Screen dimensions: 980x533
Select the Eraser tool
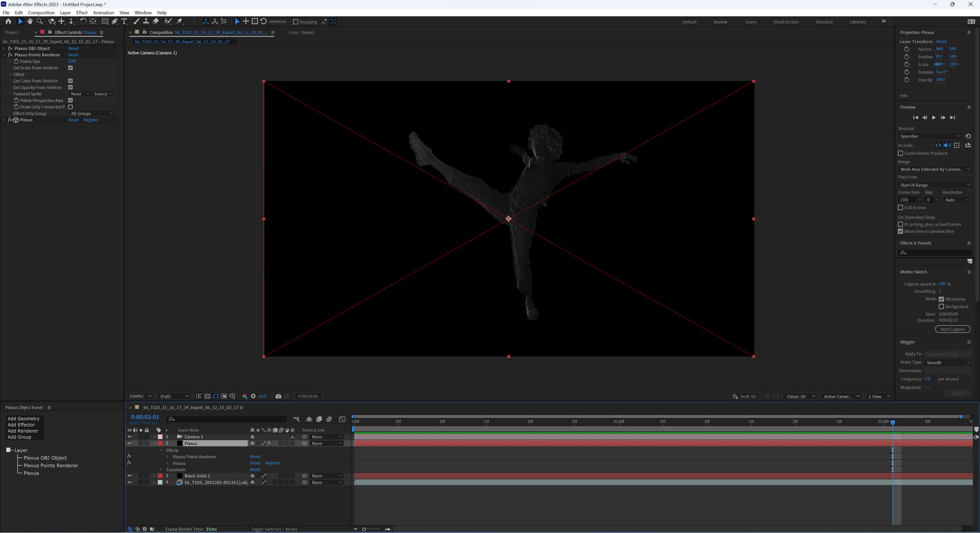click(156, 21)
